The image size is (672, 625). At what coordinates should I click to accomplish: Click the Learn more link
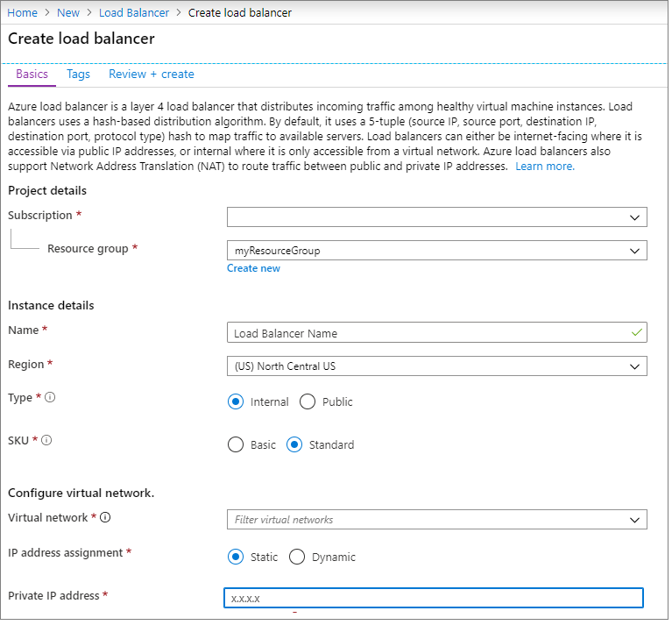click(545, 167)
